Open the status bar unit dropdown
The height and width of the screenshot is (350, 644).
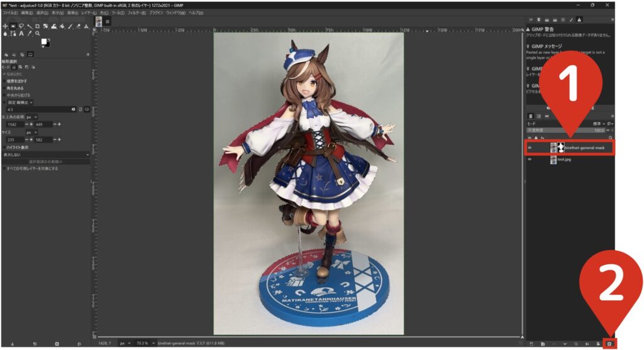click(125, 343)
